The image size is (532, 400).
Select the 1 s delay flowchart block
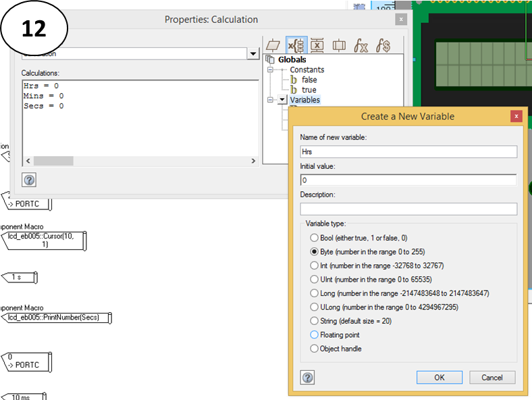click(20, 278)
